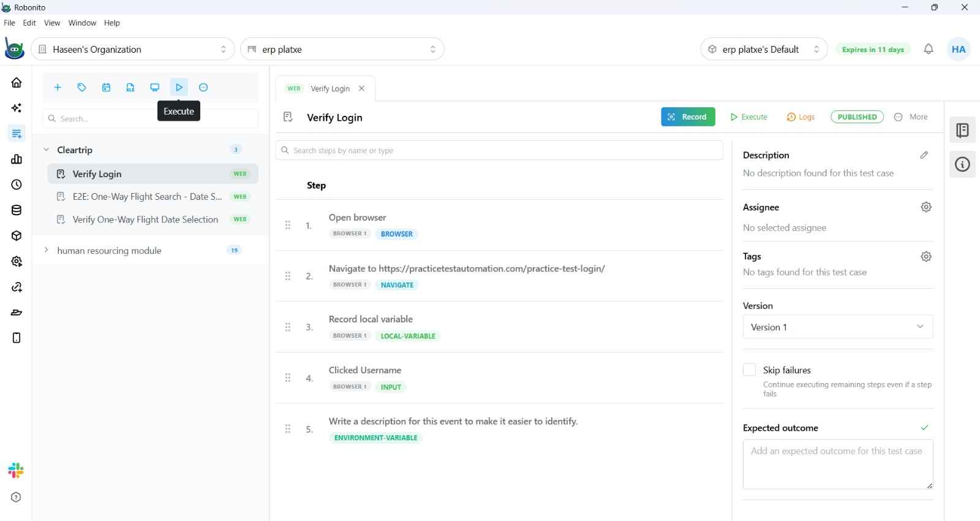Viewport: 980px width, 521px height.
Task: Expand the human resourcing module folder
Action: click(x=46, y=250)
